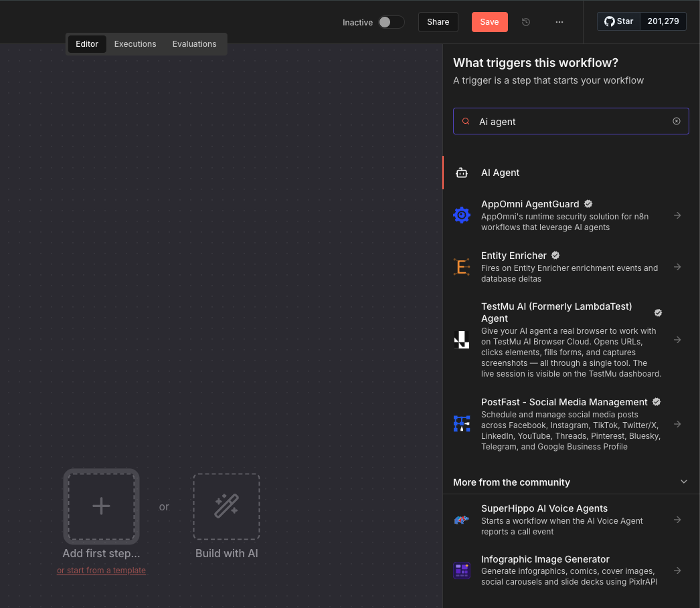Click Entity Enricher verified badge
The image size is (700, 608).
coord(555,256)
